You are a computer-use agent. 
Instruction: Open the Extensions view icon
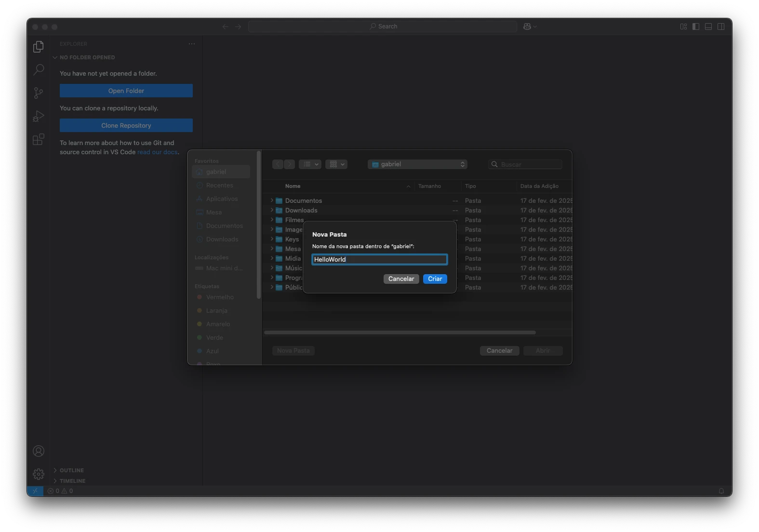click(x=39, y=139)
